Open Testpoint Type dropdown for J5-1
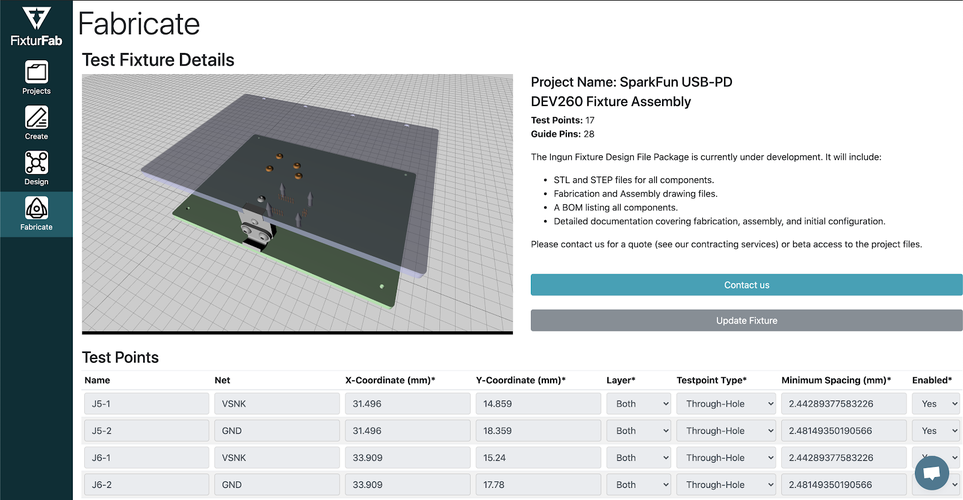 click(x=726, y=404)
